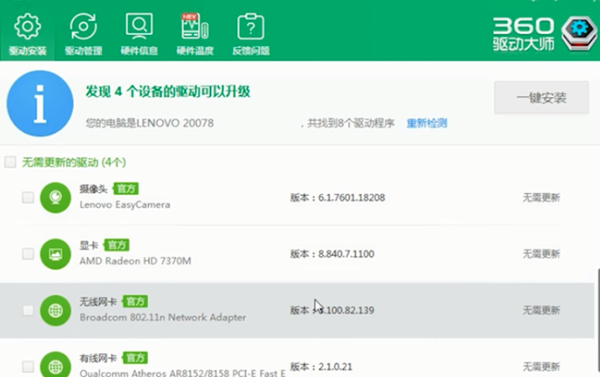The height and width of the screenshot is (377, 600).
Task: Click the 您的电脑是LENOVO 20078 text
Action: [x=150, y=123]
